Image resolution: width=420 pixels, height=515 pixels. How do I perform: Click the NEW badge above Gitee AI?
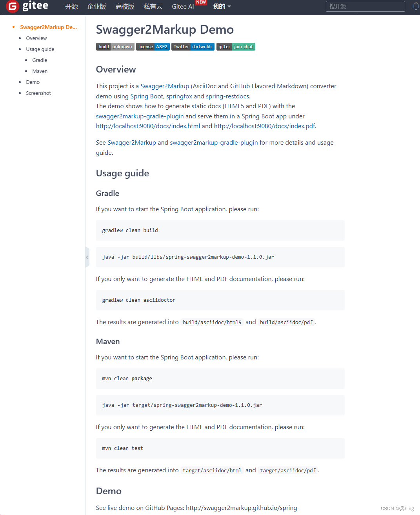[201, 2]
